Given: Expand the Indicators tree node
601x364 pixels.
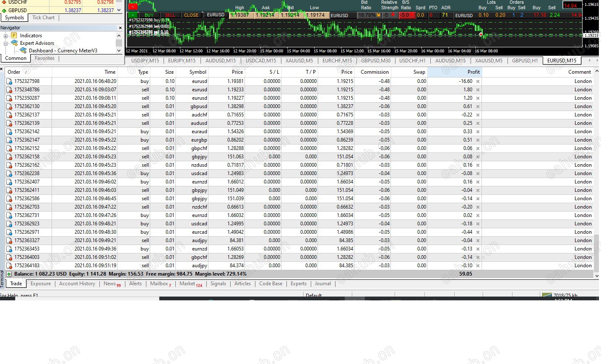Looking at the screenshot, I should pyautogui.click(x=6, y=36).
